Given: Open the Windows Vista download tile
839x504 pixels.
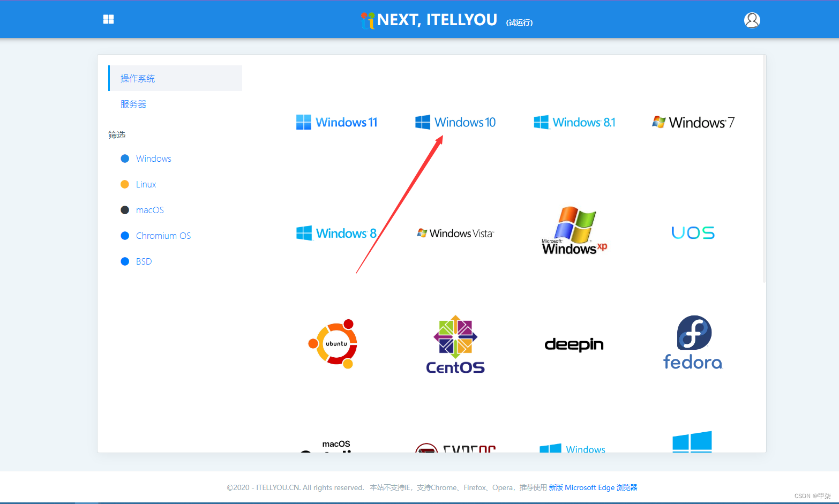Looking at the screenshot, I should [455, 233].
